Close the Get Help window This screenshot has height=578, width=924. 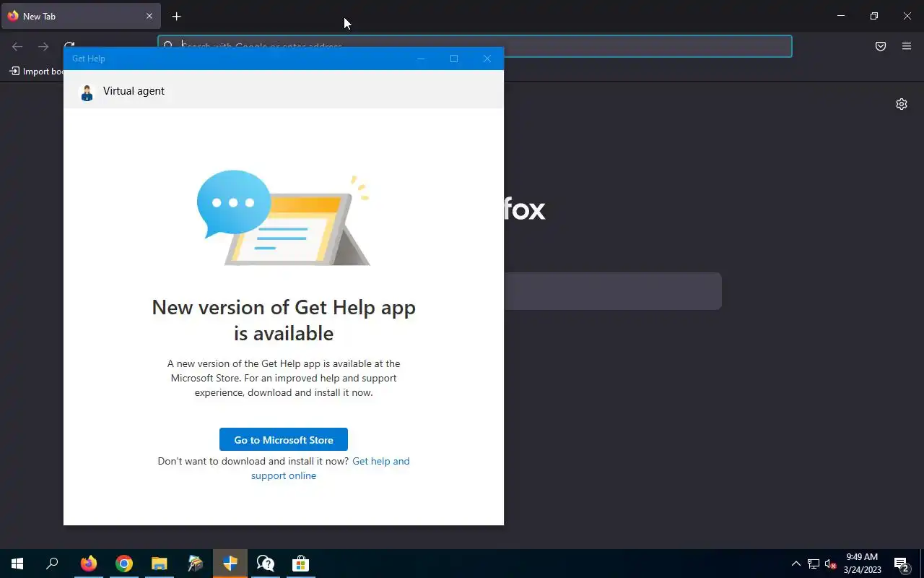487,59
